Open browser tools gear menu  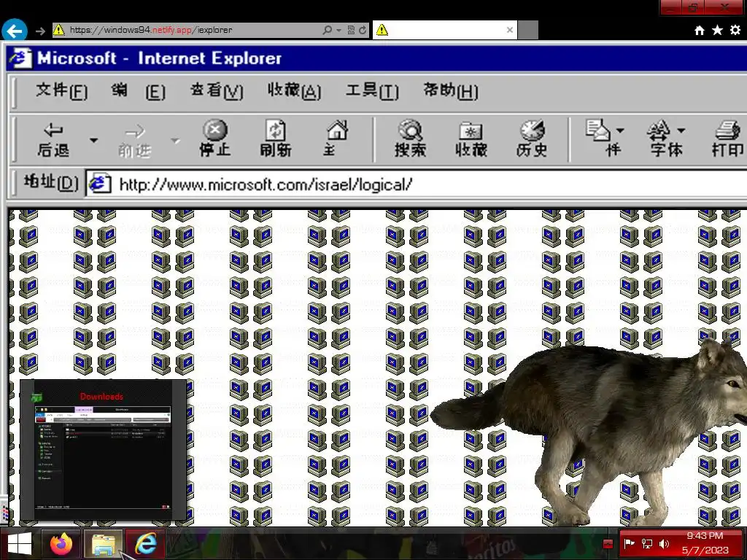pos(735,30)
